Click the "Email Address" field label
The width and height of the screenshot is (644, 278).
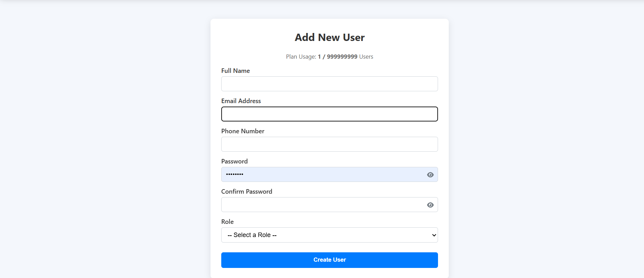pos(241,101)
